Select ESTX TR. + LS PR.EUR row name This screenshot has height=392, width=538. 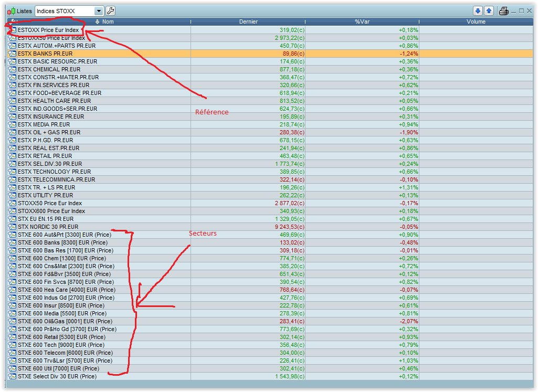[x=47, y=187]
